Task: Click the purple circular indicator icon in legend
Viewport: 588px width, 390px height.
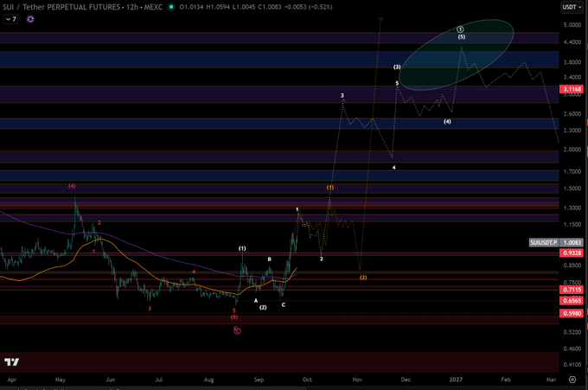Action: point(30,19)
